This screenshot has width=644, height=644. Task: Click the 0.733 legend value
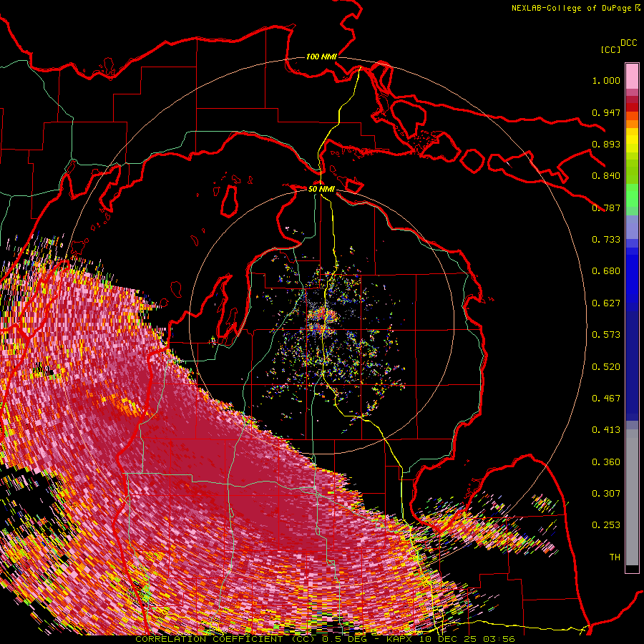[x=606, y=240]
